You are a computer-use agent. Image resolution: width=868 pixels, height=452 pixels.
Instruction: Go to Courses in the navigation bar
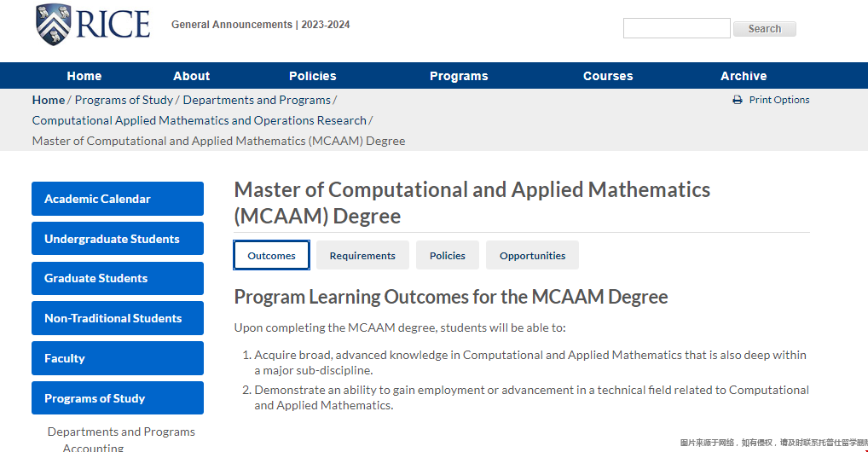click(x=608, y=76)
